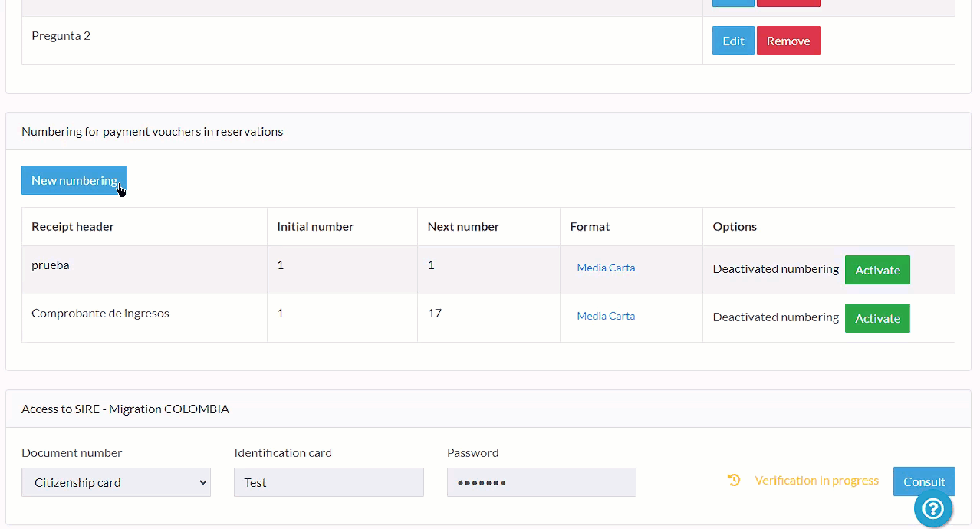
Task: Click the Receipt header column heading
Action: [73, 227]
